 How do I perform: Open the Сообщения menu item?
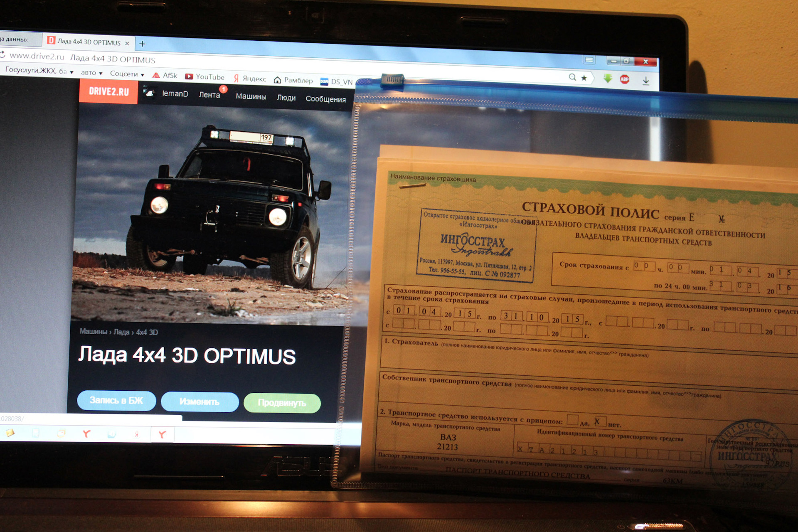[325, 99]
